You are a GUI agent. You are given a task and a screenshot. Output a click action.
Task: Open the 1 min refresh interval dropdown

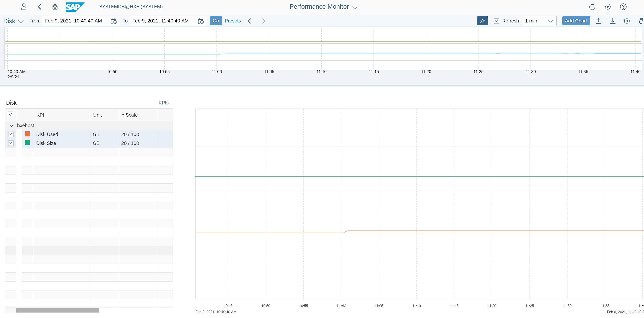pos(539,21)
